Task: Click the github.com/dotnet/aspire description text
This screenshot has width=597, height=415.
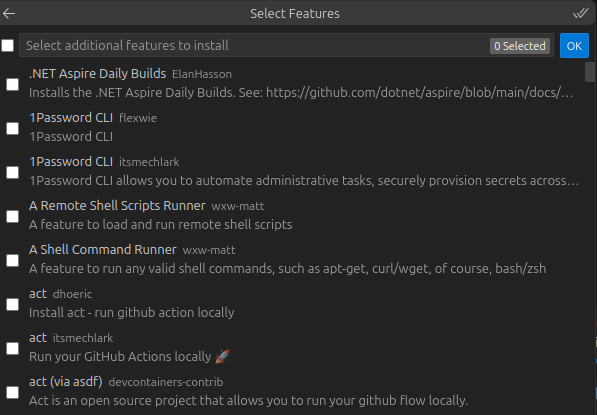Action: [x=301, y=93]
